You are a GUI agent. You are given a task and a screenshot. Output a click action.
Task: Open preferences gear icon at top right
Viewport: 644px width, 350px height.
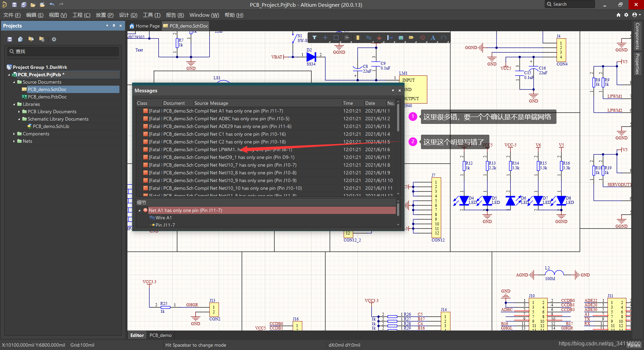[x=626, y=15]
